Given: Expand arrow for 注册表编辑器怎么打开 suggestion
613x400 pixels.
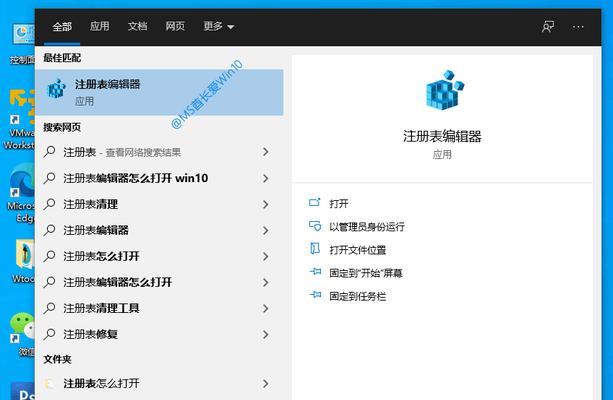Looking at the screenshot, I should (x=265, y=282).
